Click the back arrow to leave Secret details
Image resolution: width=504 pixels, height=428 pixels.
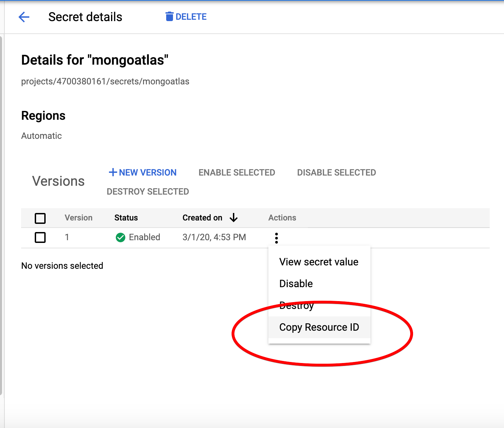click(x=24, y=17)
